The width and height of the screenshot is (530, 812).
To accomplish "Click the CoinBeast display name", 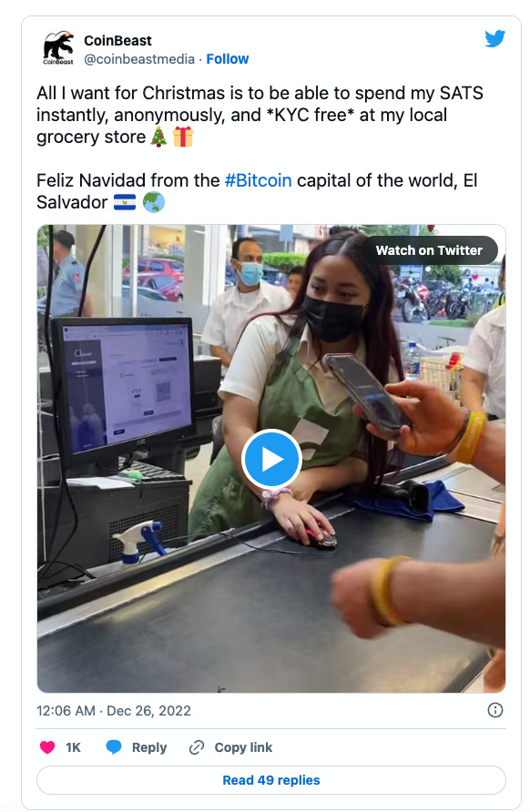I will pos(117,40).
